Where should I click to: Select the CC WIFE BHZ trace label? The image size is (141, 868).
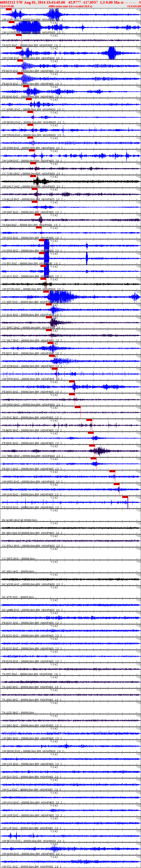tap(18, 559)
